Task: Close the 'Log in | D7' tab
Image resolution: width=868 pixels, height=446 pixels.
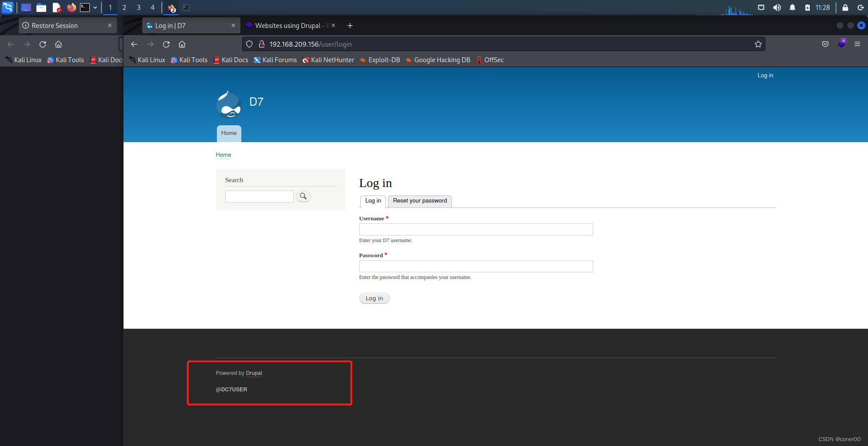Action: (233, 26)
